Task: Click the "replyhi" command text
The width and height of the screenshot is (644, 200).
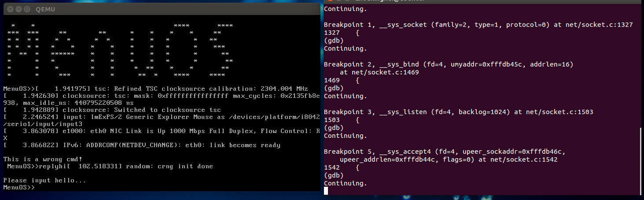Action: pos(52,167)
